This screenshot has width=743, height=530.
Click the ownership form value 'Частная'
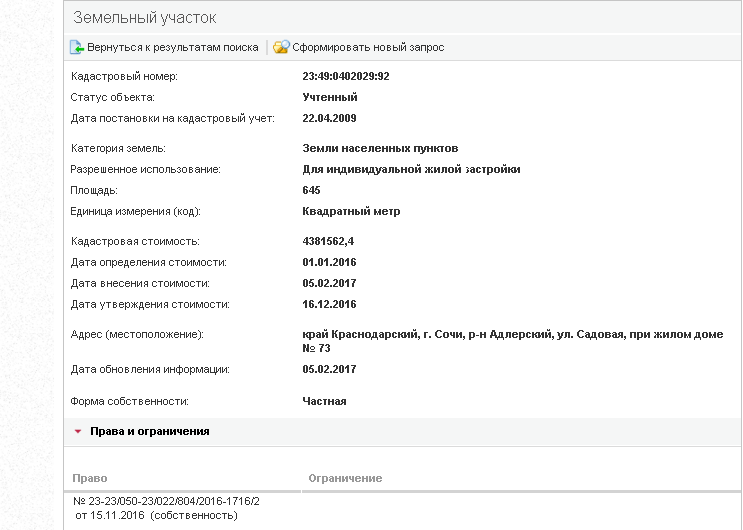point(324,401)
